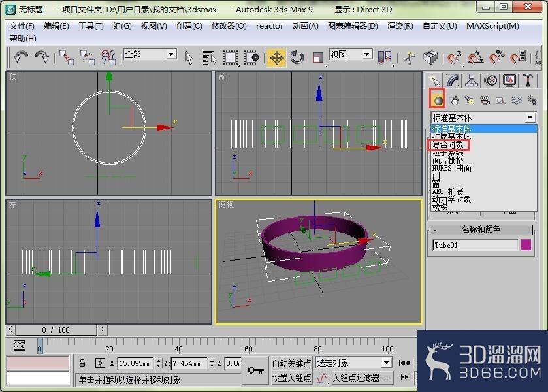548x392 pixels.
Task: Open the Create command panel tab
Action: (434, 80)
